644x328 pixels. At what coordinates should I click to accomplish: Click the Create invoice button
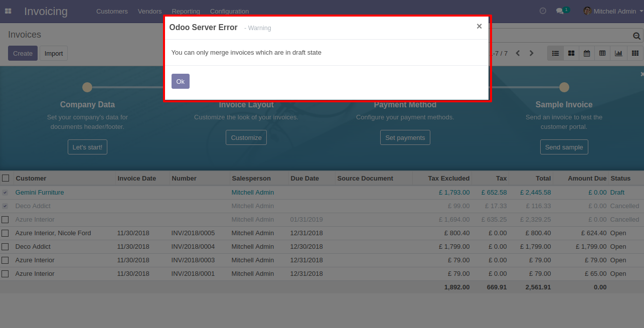pyautogui.click(x=23, y=53)
